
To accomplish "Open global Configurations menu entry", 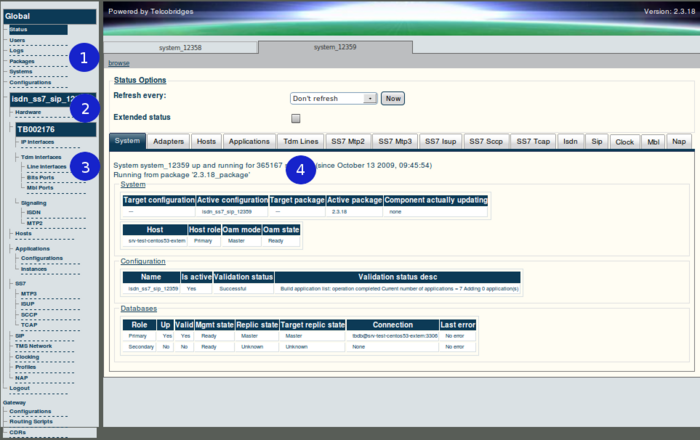I will coord(30,83).
